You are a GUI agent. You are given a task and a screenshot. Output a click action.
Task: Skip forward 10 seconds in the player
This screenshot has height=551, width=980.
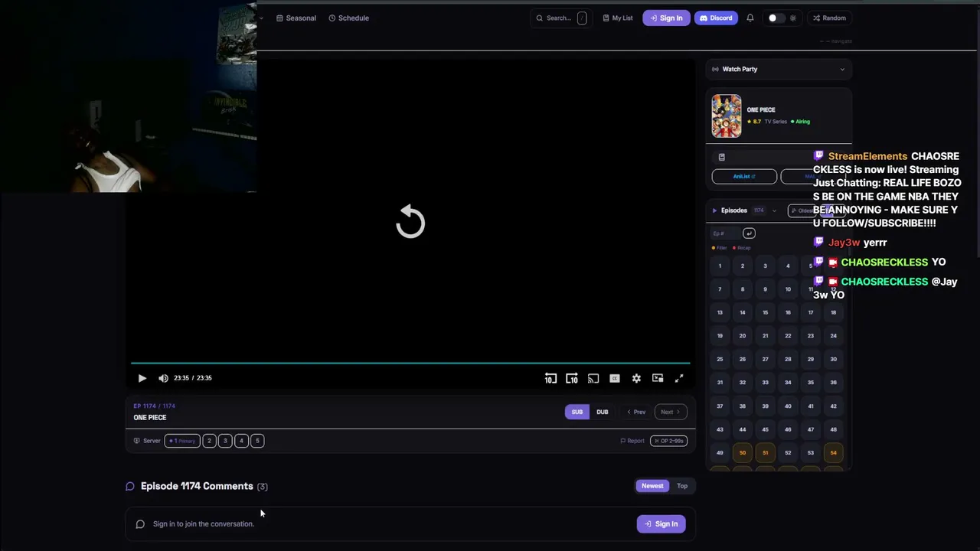(x=572, y=378)
